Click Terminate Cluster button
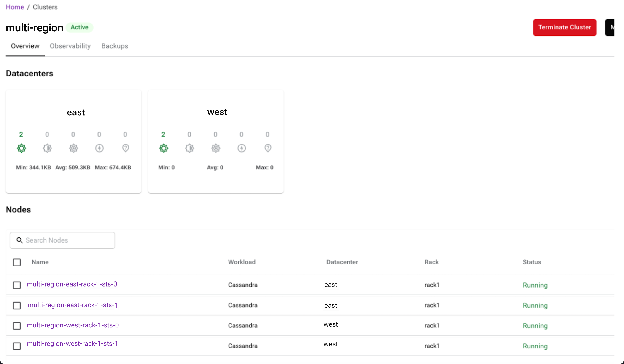Viewport: 624px width, 364px height. pyautogui.click(x=564, y=27)
